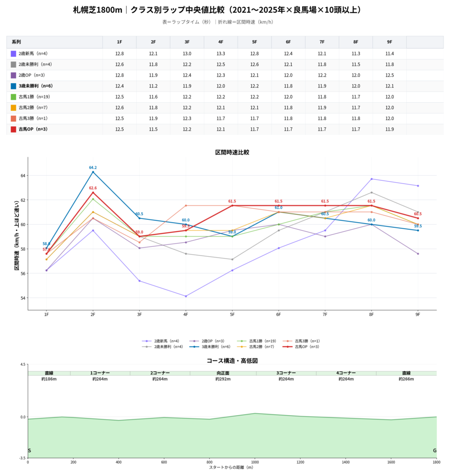Click the 向正面 course segment

click(223, 373)
